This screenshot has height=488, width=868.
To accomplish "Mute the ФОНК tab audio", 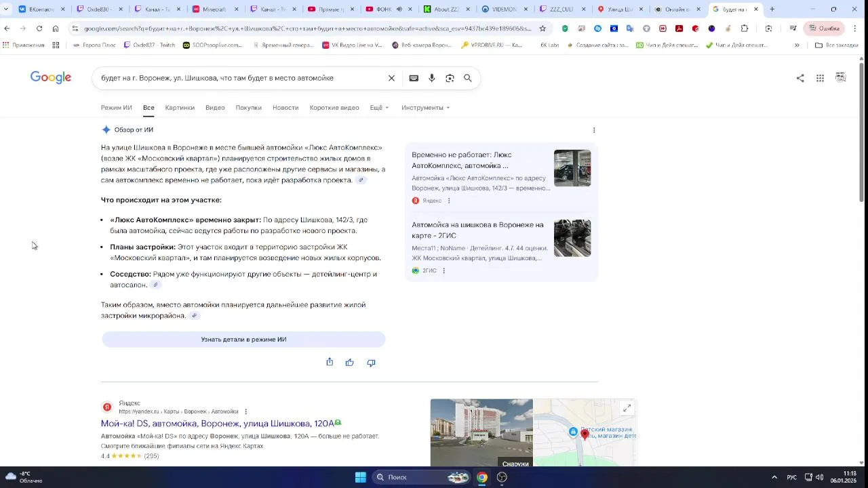I will coord(399,9).
